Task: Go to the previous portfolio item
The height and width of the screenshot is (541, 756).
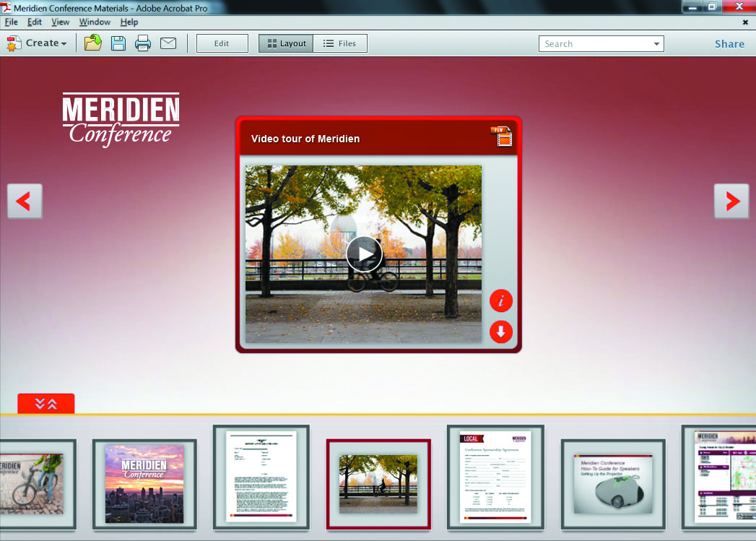Action: [25, 201]
